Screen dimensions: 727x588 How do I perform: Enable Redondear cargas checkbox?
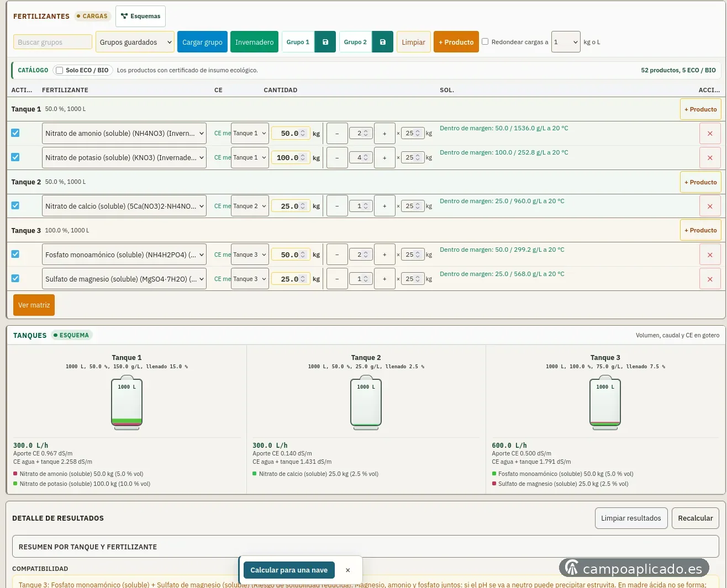pos(485,41)
